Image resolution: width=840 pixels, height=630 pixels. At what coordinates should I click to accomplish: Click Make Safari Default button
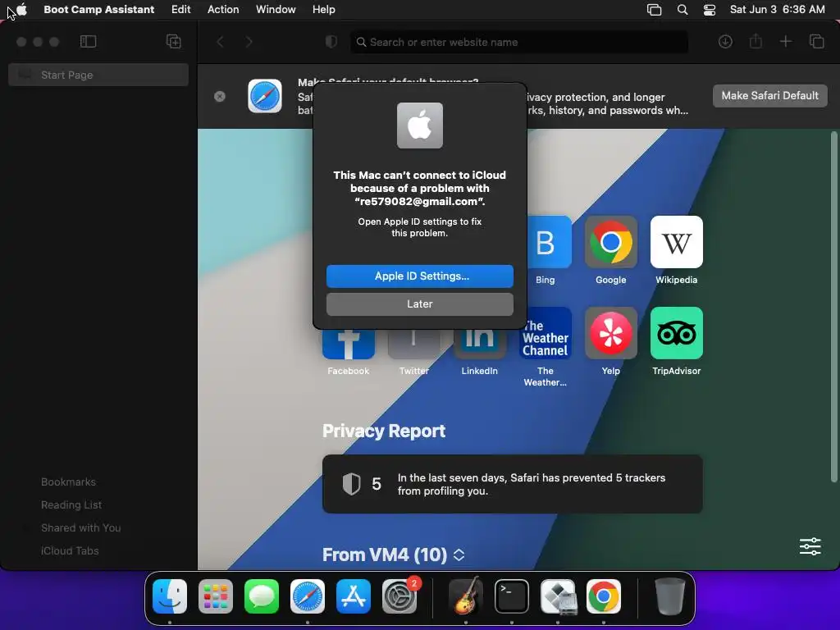[x=769, y=96]
